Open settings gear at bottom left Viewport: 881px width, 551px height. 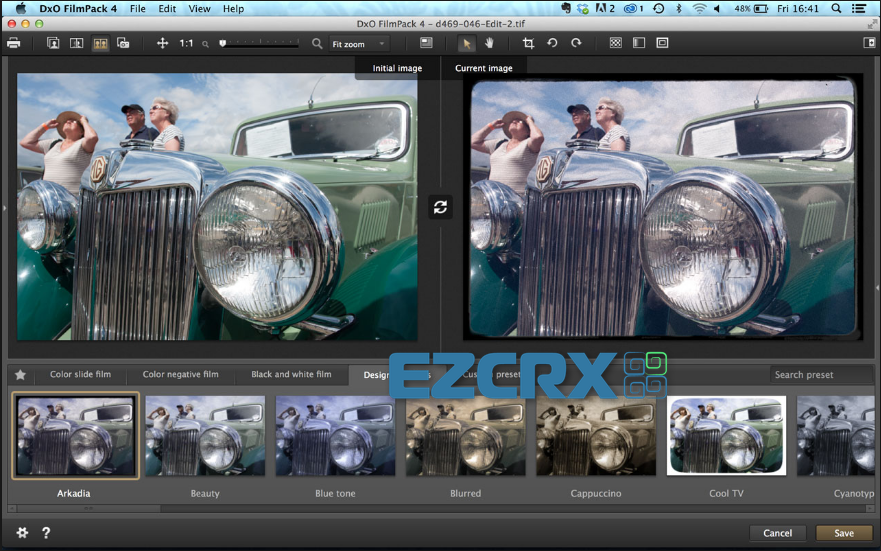pyautogui.click(x=22, y=532)
